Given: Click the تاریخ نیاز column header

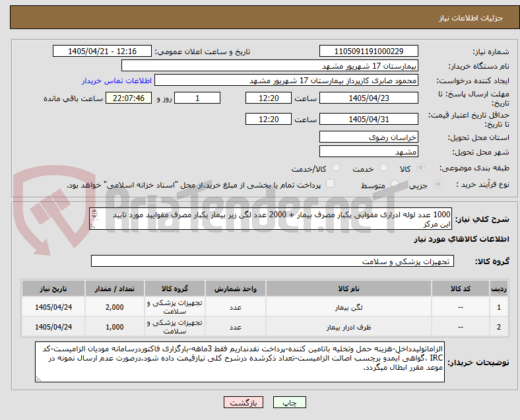Looking at the screenshot, I should pyautogui.click(x=53, y=289).
